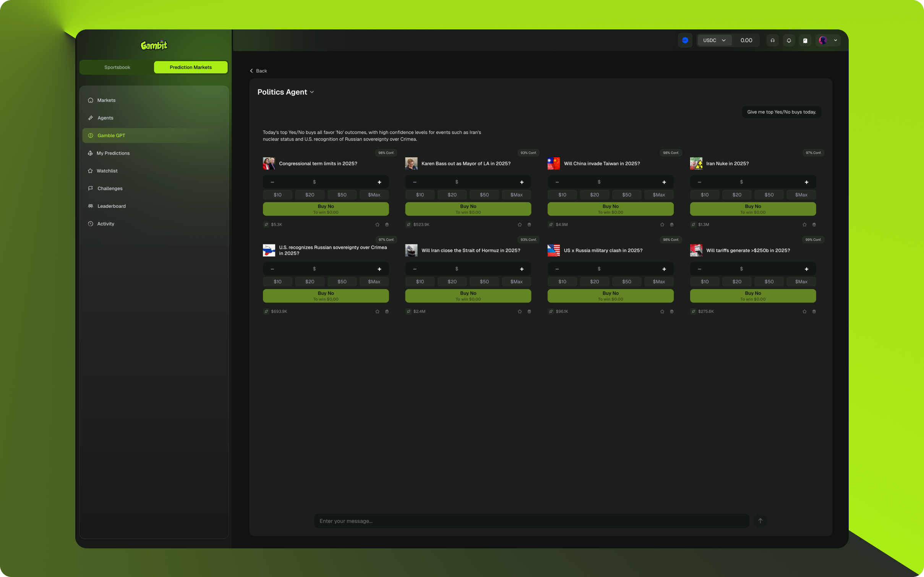Viewport: 924px width, 577px height.
Task: Open gift icon on Iran Nuke card
Action: [814, 225]
